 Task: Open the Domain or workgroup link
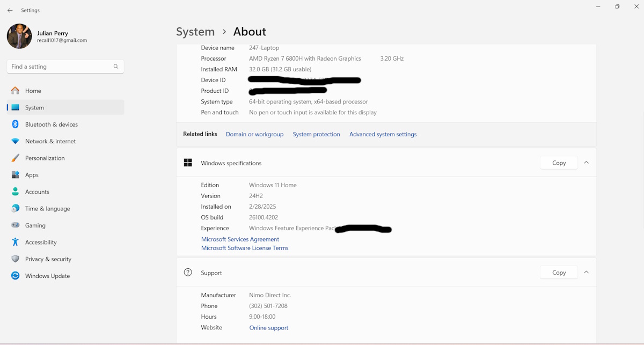click(254, 134)
